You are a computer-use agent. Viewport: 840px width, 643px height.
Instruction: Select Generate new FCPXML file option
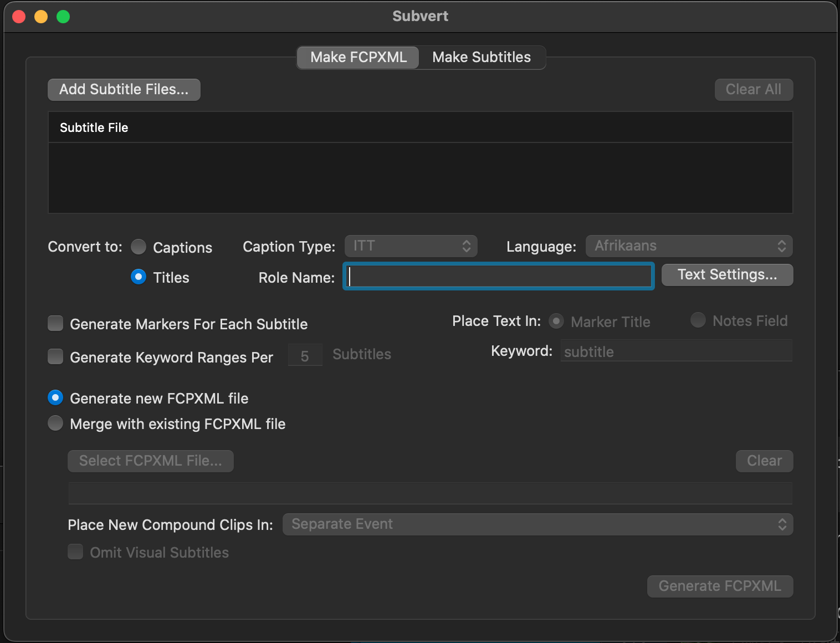[x=55, y=398]
